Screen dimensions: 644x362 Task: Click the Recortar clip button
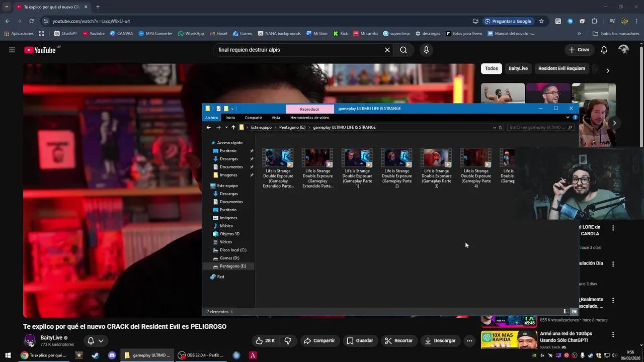[398, 340]
